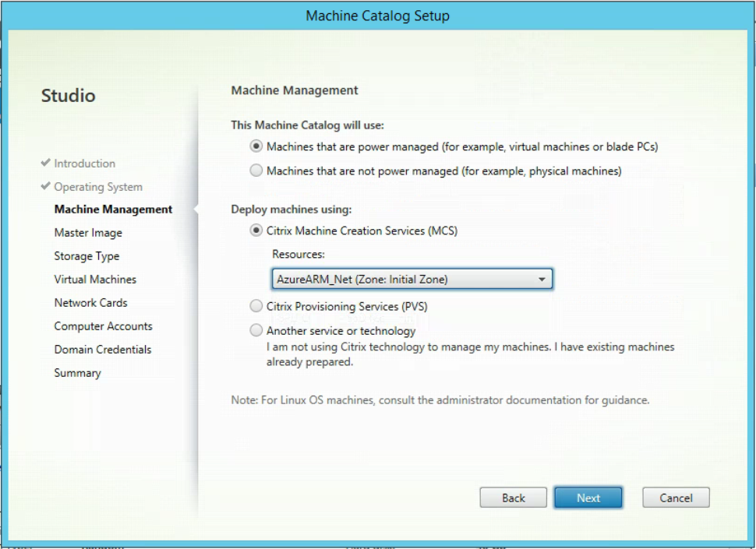Click the Machine Management heading
Viewport: 756px width, 549px height.
point(295,90)
